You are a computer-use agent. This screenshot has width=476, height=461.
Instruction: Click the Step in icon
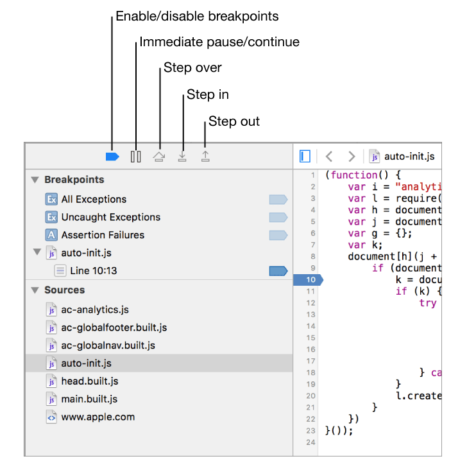182,157
